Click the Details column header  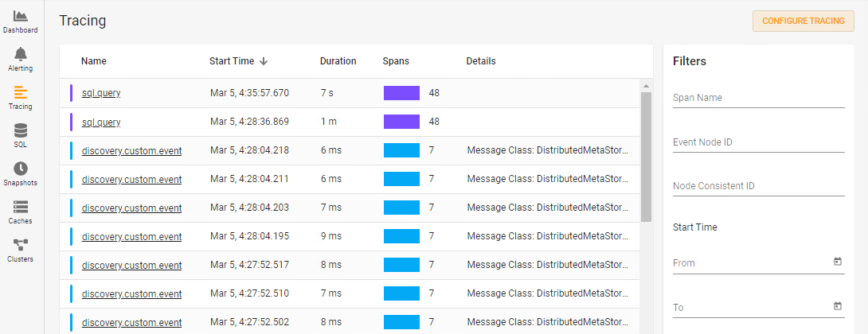point(481,61)
